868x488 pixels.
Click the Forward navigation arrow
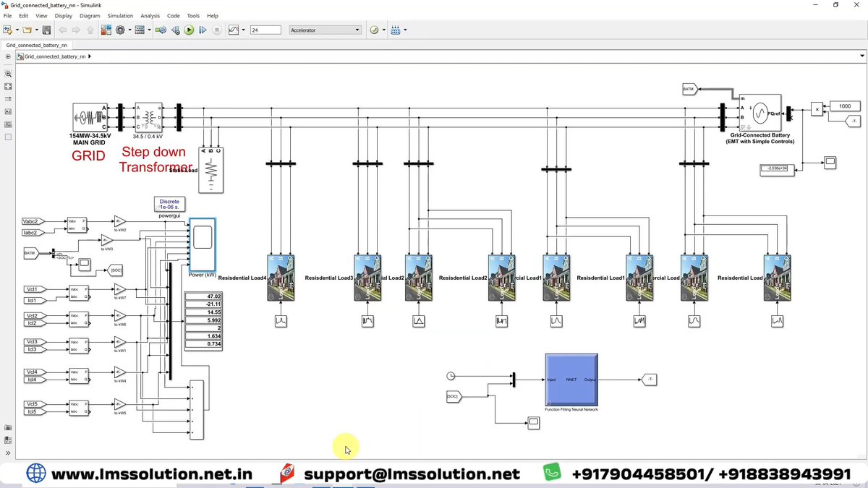[76, 30]
